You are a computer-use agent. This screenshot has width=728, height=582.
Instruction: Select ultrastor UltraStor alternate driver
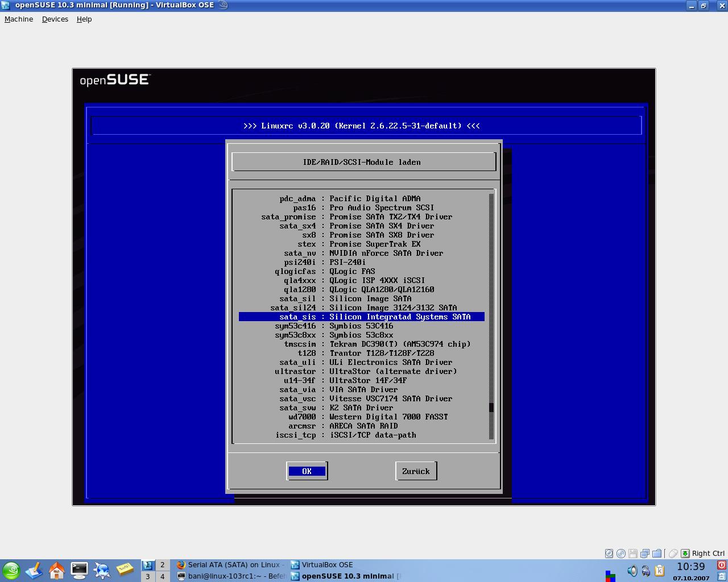pyautogui.click(x=362, y=371)
